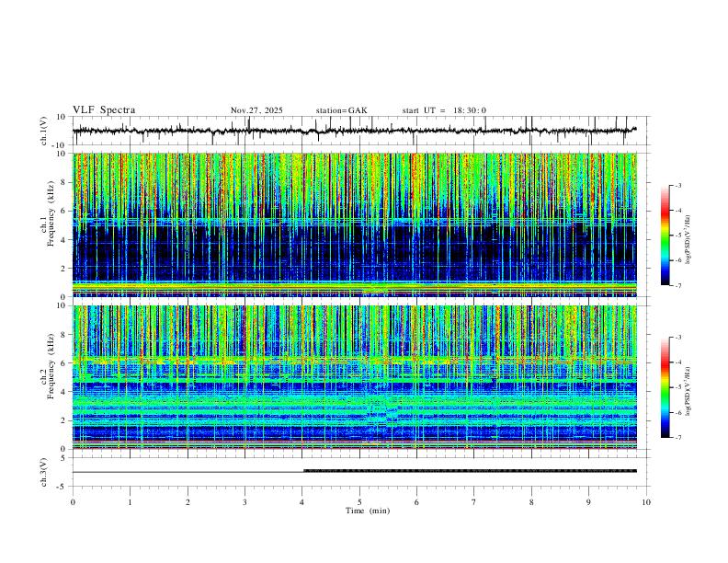The height and width of the screenshot is (563, 728).
Task: Click the 10 minute tick label on time axis
Action: tap(646, 502)
